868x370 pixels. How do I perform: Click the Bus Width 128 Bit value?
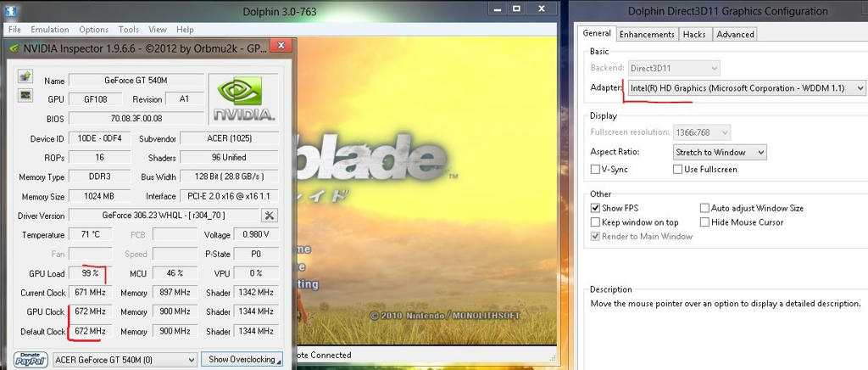pos(229,177)
